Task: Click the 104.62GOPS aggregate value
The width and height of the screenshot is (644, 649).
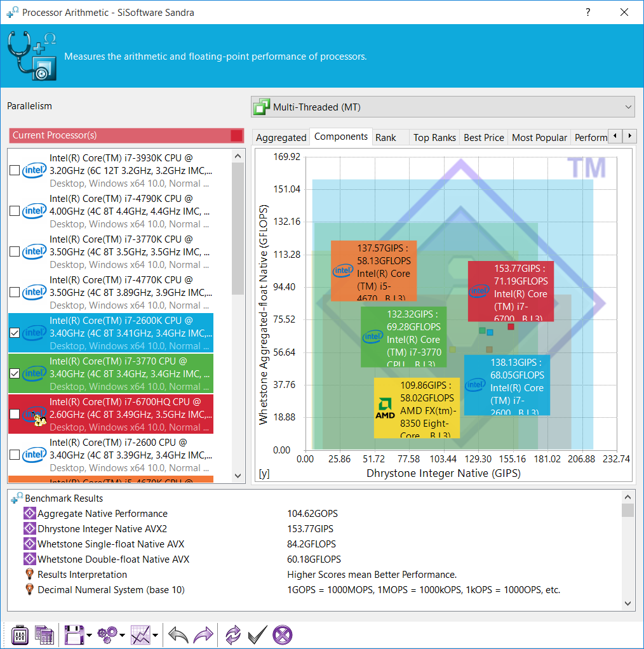Action: tap(312, 513)
